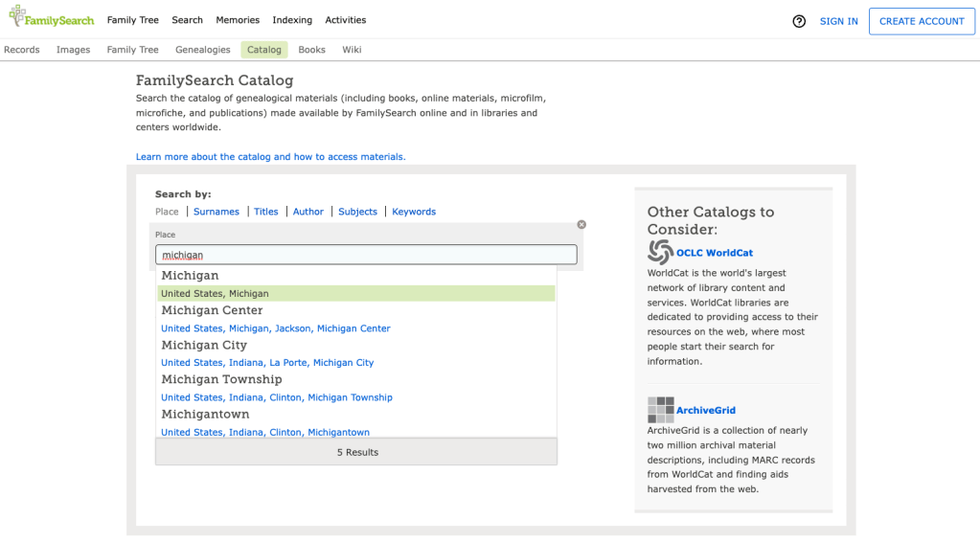Go to the Genealogies tab

click(202, 50)
